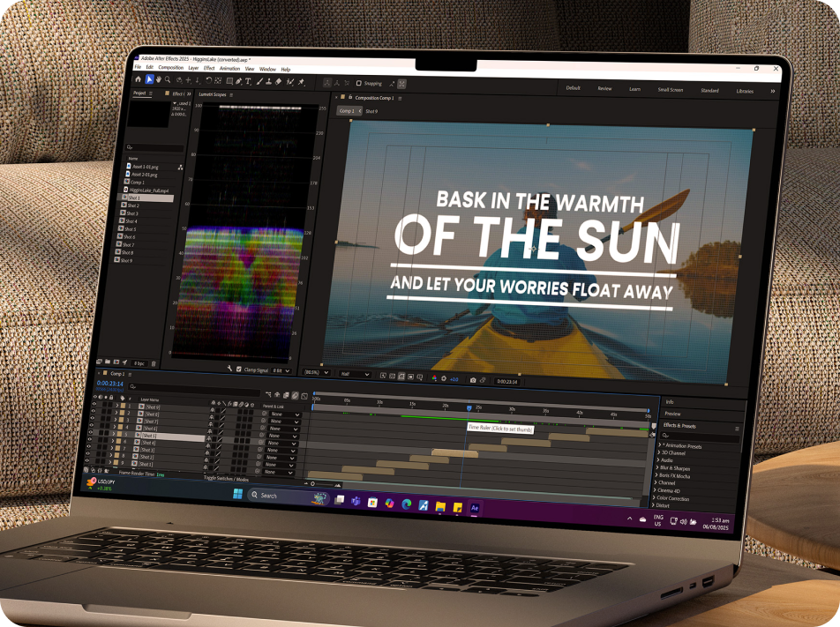Select Shot 1 in the Project panel
Image resolution: width=840 pixels, height=627 pixels.
coord(146,198)
